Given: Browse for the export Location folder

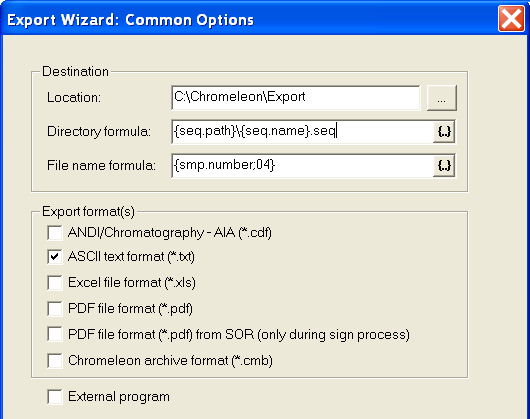Looking at the screenshot, I should click(x=442, y=98).
